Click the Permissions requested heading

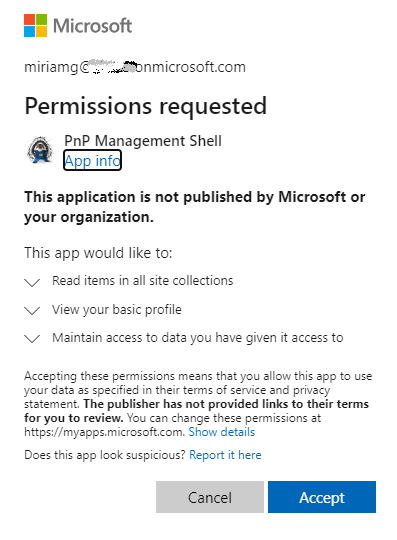click(x=146, y=106)
